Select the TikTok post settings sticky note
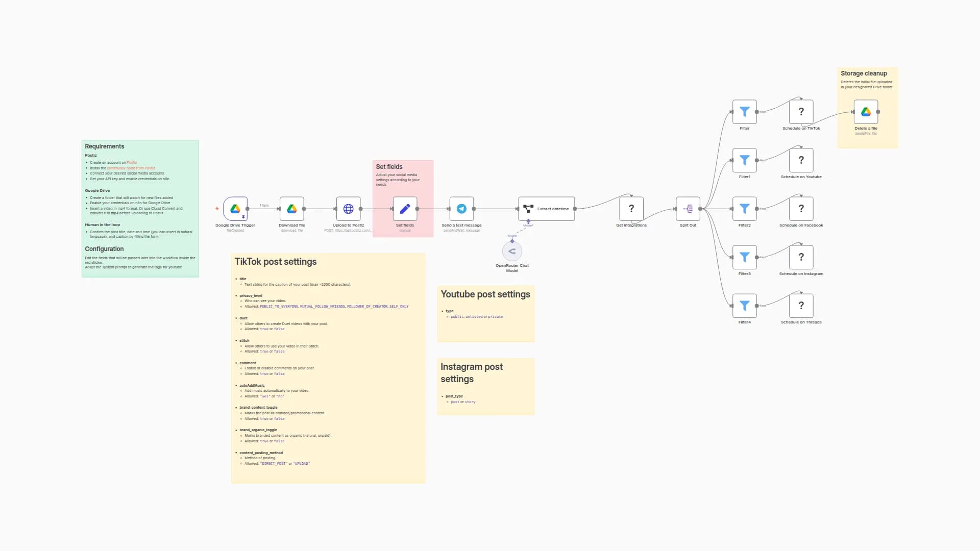The image size is (980, 551). [x=276, y=262]
